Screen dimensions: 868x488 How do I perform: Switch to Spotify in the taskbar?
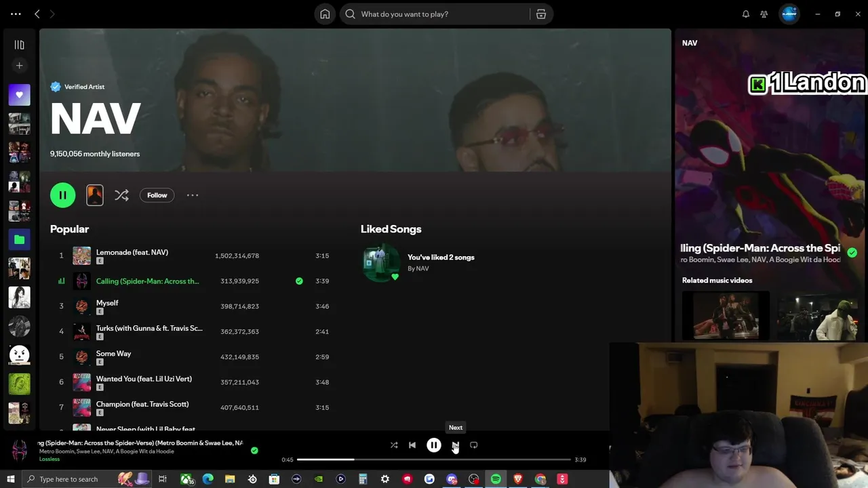tap(496, 479)
